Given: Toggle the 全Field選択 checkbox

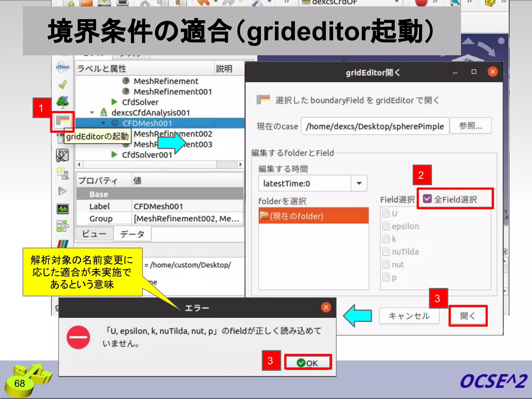Looking at the screenshot, I should coord(427,199).
